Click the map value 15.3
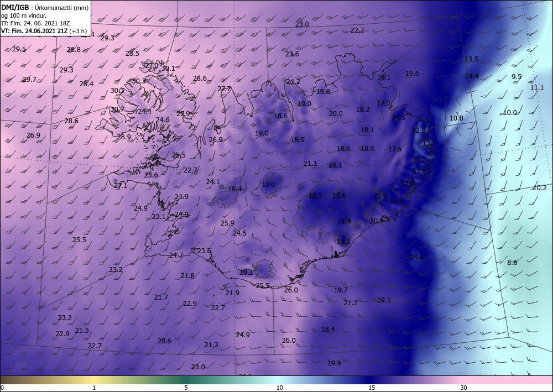The width and height of the screenshot is (553, 392). [x=315, y=196]
